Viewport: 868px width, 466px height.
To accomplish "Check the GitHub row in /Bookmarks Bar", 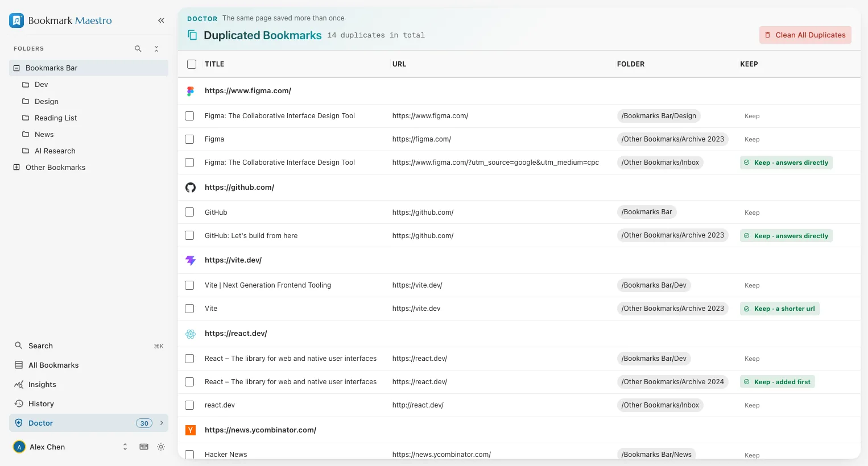I will pyautogui.click(x=189, y=212).
